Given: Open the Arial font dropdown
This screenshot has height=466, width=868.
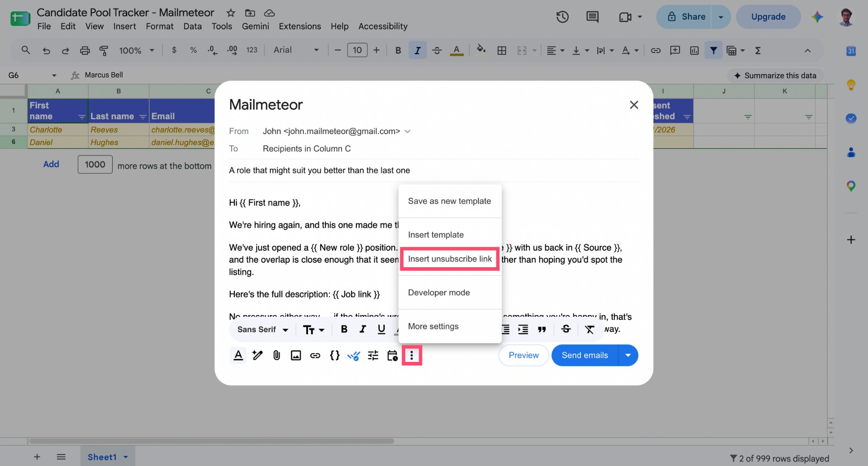Looking at the screenshot, I should [x=296, y=50].
